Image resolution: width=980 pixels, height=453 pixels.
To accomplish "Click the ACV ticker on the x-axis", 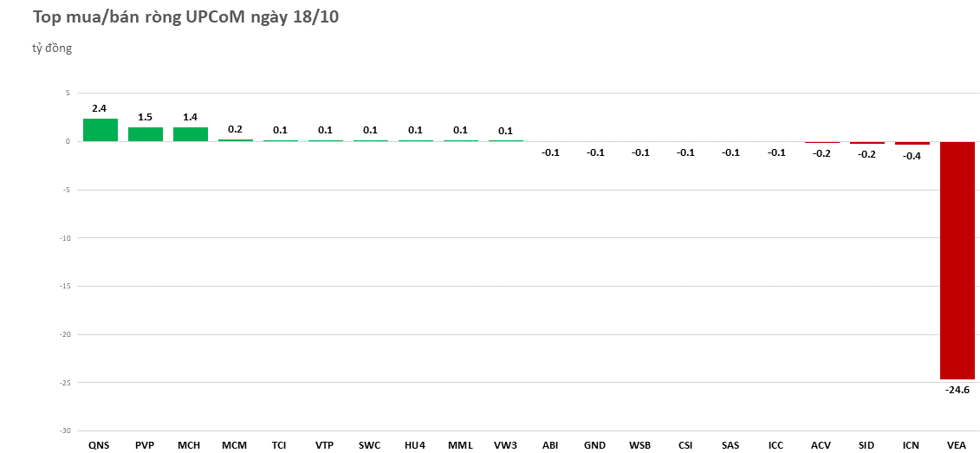I will pyautogui.click(x=821, y=445).
